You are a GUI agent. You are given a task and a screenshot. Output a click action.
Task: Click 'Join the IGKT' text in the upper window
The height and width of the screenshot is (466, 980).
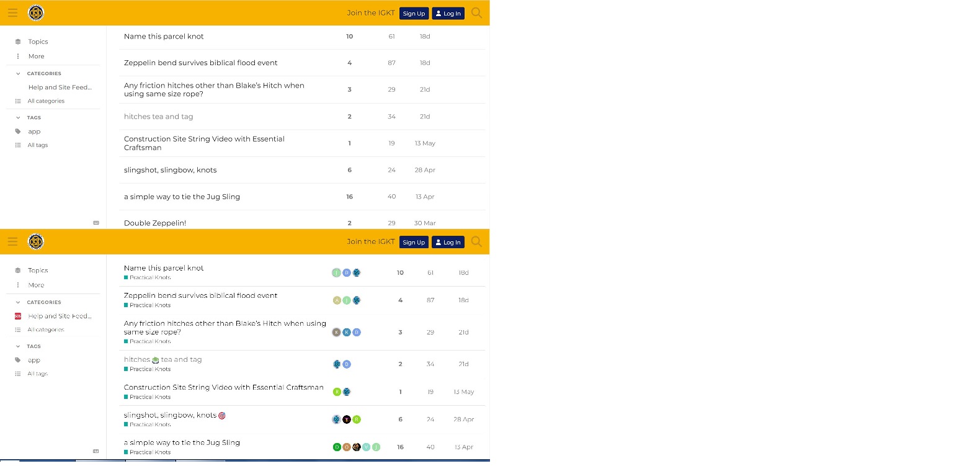(x=371, y=12)
